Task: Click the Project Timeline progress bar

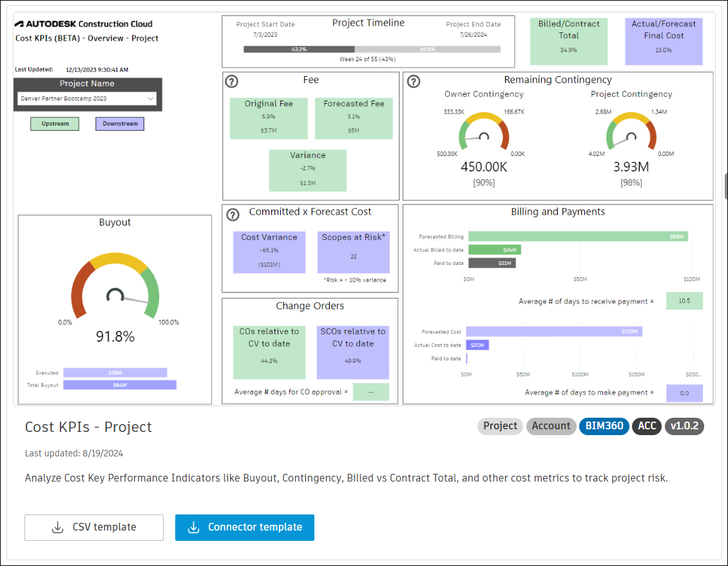Action: tap(372, 49)
